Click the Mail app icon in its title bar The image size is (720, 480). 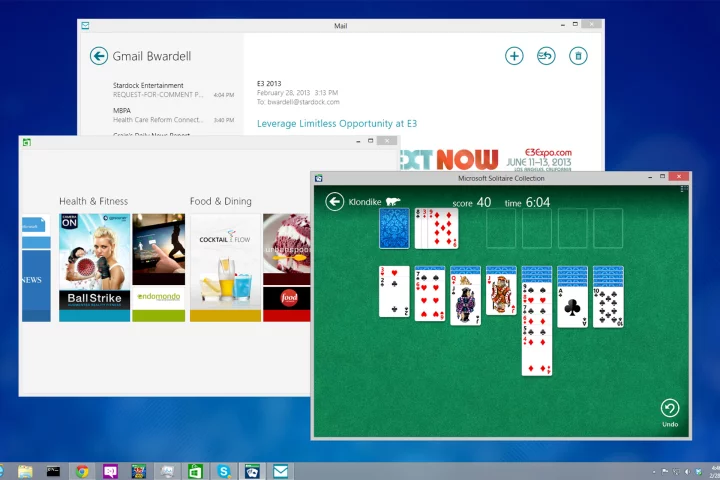(85, 26)
